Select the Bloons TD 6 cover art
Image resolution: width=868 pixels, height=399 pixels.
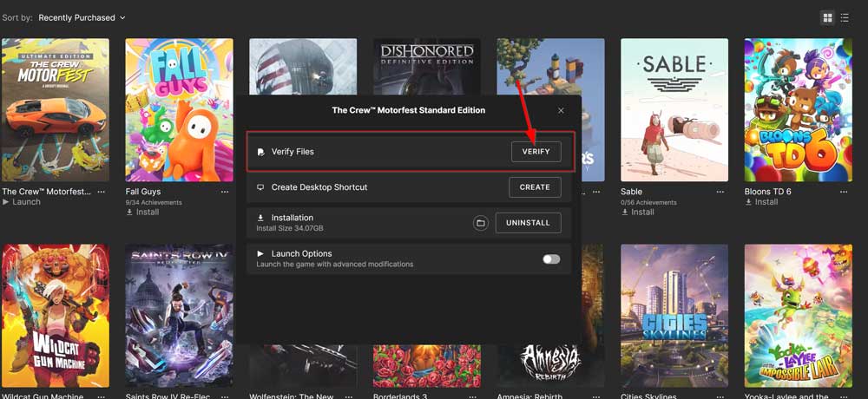coord(799,109)
